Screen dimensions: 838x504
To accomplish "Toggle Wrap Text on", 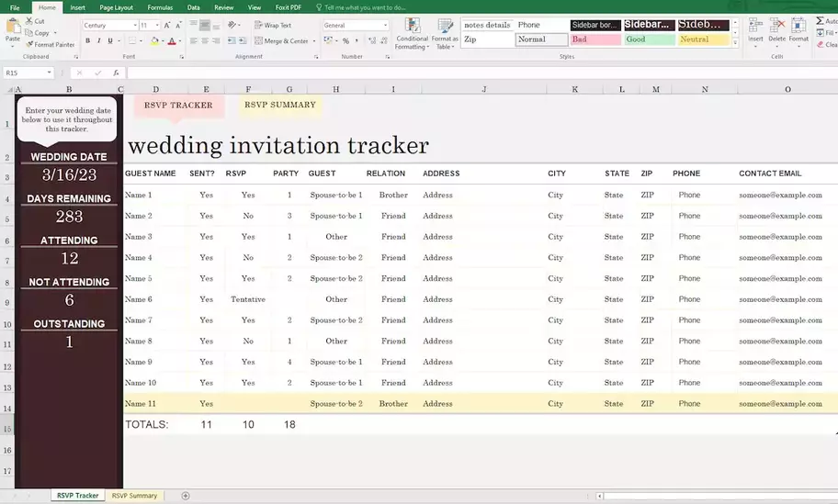I will [273, 26].
